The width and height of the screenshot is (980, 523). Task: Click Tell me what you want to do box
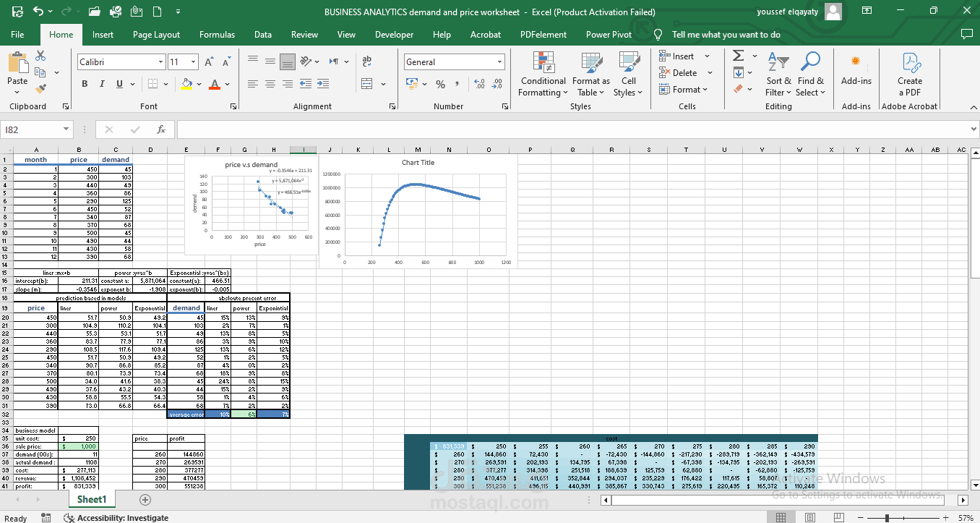click(x=726, y=34)
